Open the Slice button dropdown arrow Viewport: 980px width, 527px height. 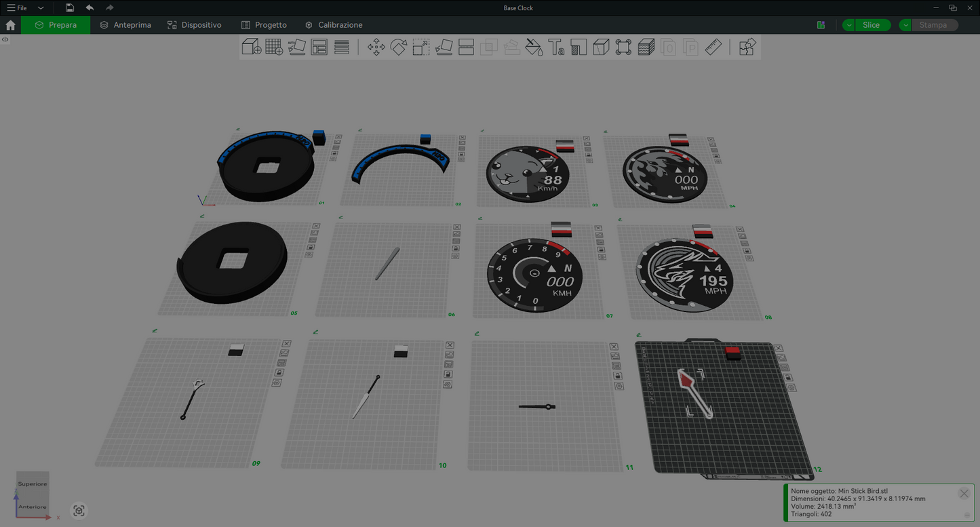(x=849, y=25)
